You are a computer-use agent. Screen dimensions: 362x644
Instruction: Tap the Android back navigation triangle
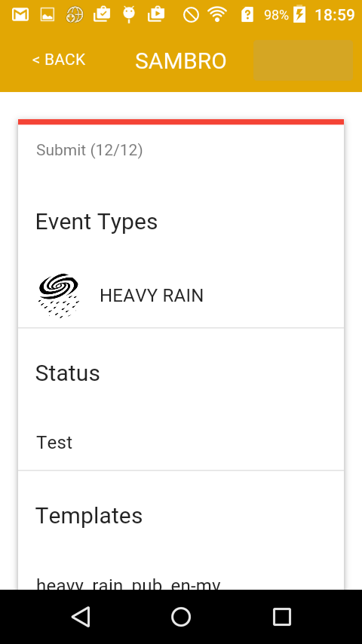(81, 617)
